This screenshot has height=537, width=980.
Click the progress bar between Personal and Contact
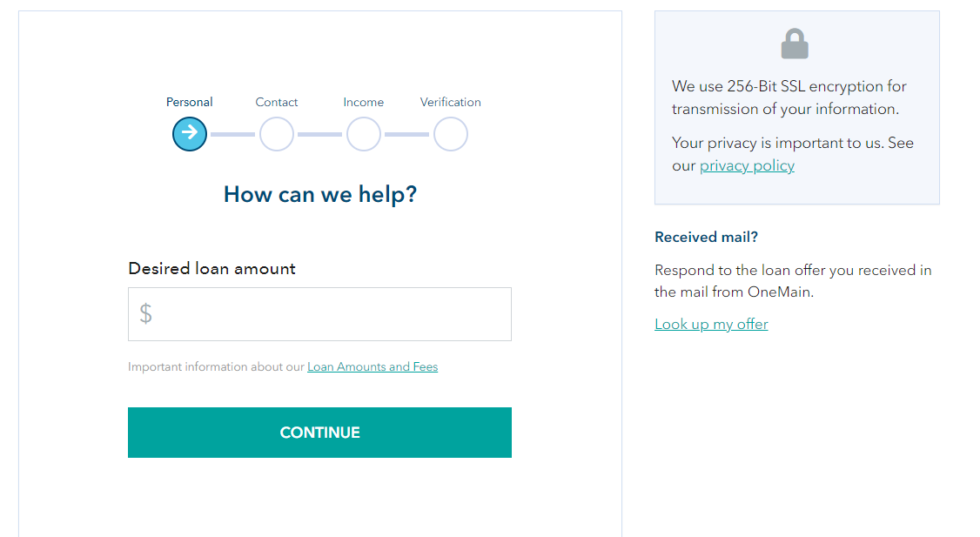pos(232,134)
